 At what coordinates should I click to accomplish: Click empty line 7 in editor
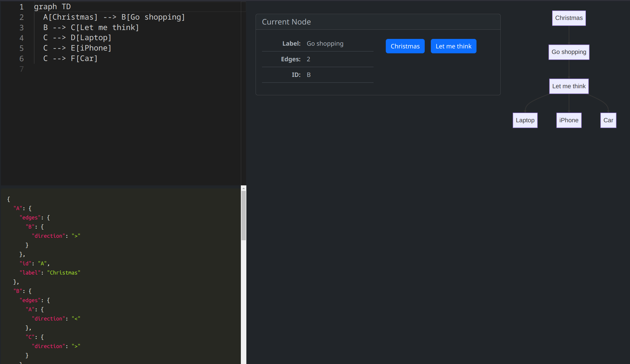pos(92,69)
